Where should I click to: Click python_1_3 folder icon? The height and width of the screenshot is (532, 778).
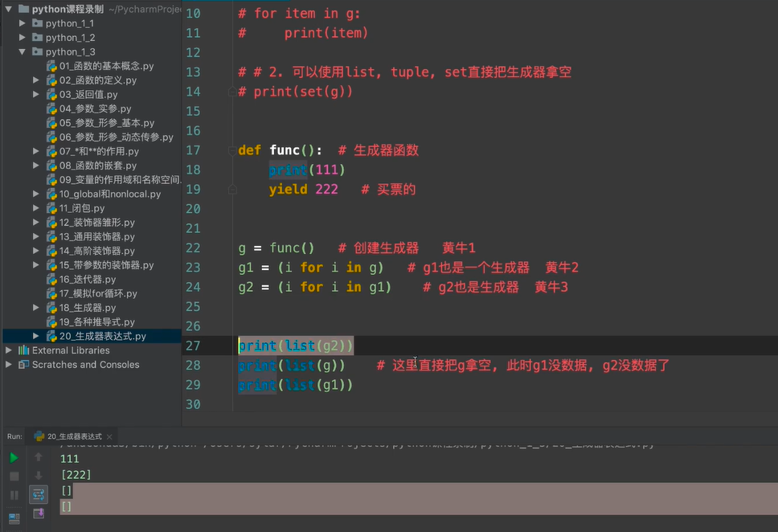click(37, 51)
